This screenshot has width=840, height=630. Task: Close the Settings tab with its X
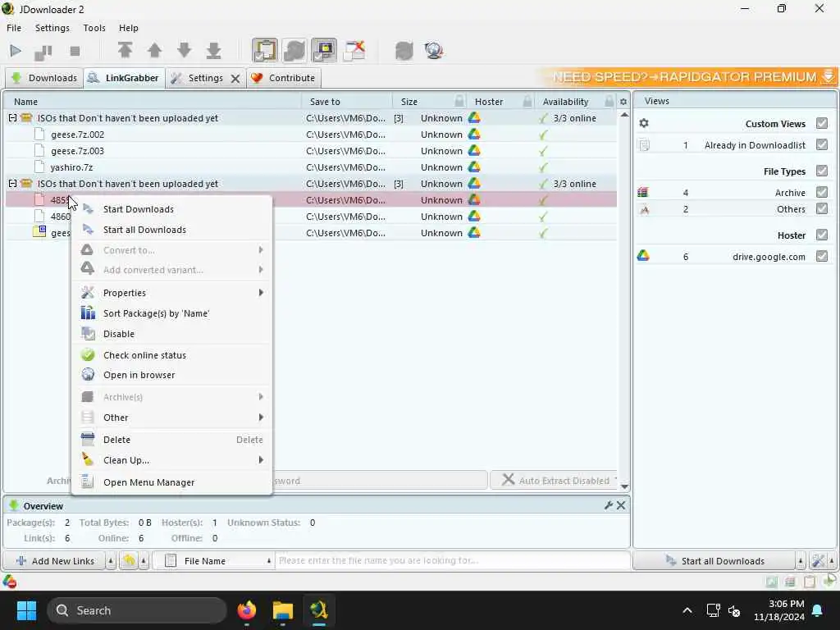point(235,78)
